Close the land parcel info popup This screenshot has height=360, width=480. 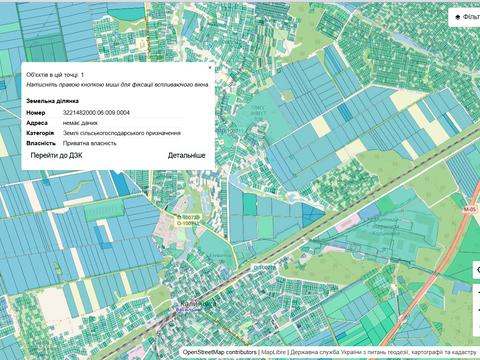[x=210, y=68]
